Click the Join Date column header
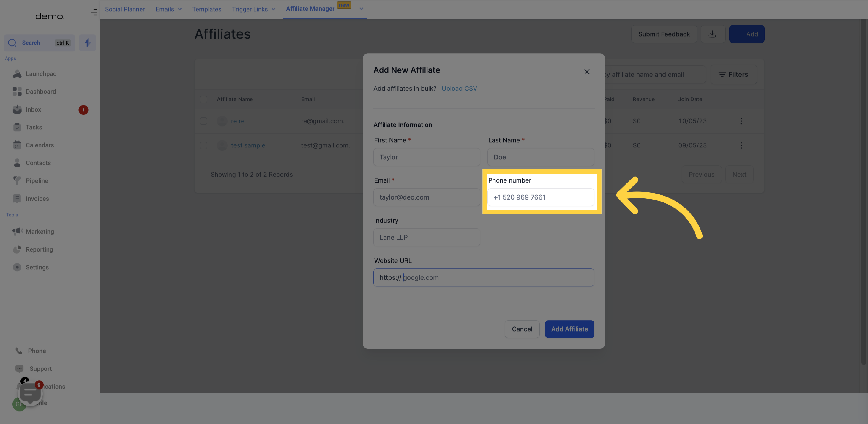Viewport: 868px width, 424px height. 690,100
